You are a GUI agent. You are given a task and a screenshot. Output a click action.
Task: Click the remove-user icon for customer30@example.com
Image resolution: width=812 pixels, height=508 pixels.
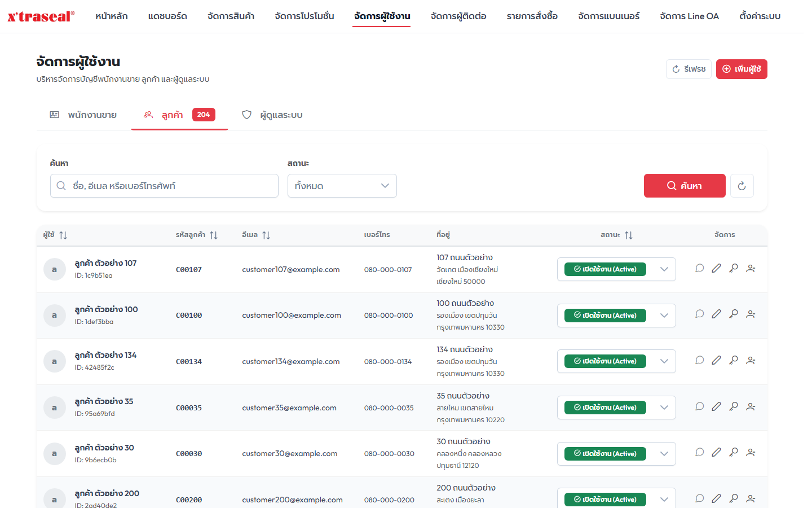coord(751,452)
